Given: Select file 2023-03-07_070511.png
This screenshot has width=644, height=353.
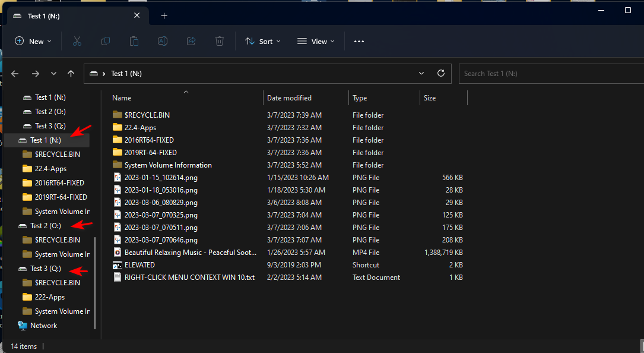Looking at the screenshot, I should (x=161, y=228).
